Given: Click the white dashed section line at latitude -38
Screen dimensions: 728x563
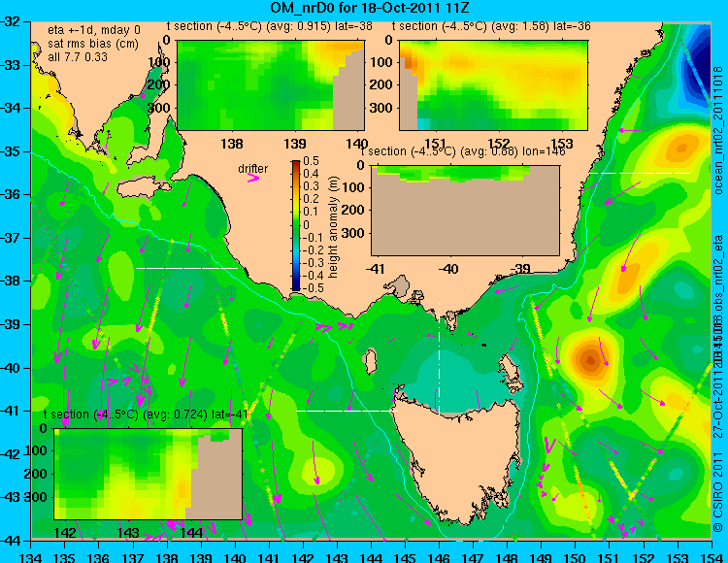Looking at the screenshot, I should [186, 268].
